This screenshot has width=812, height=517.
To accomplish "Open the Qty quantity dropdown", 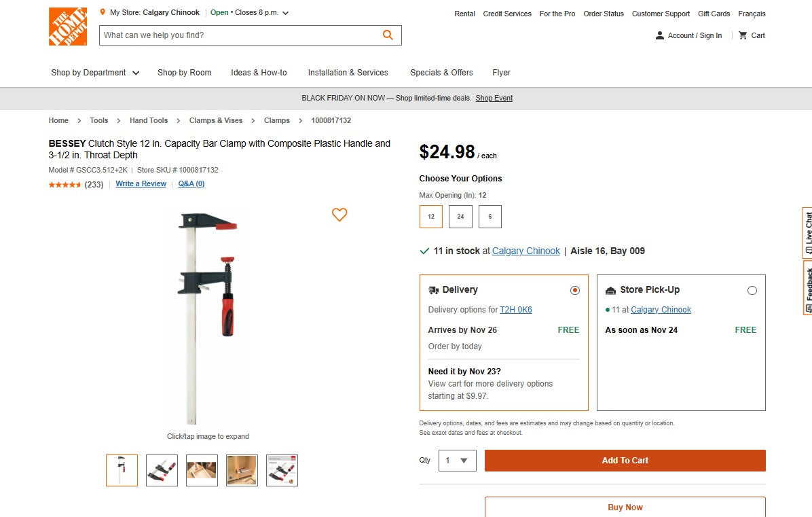I will tap(457, 460).
